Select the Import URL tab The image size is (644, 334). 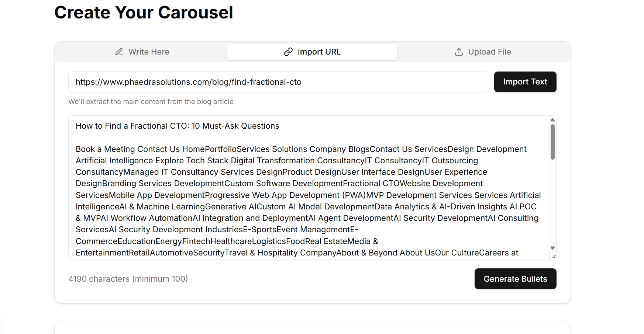click(312, 52)
